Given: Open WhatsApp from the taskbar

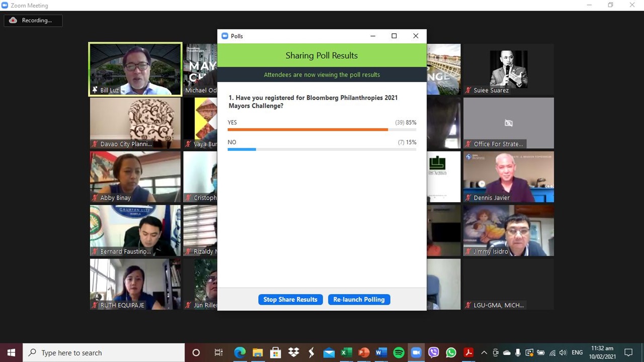Looking at the screenshot, I should point(451,353).
